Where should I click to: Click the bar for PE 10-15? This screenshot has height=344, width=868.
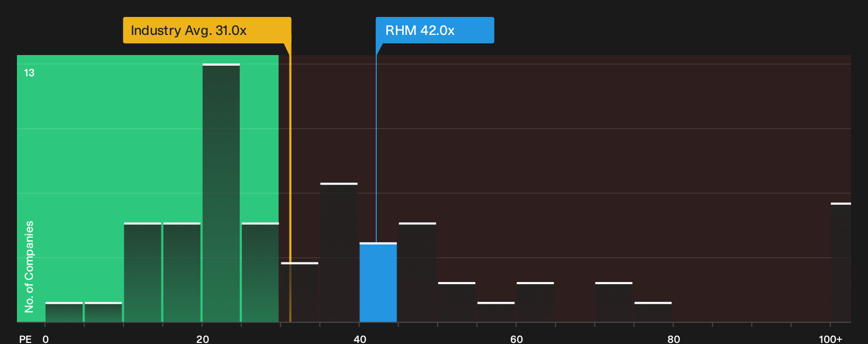pyautogui.click(x=143, y=273)
